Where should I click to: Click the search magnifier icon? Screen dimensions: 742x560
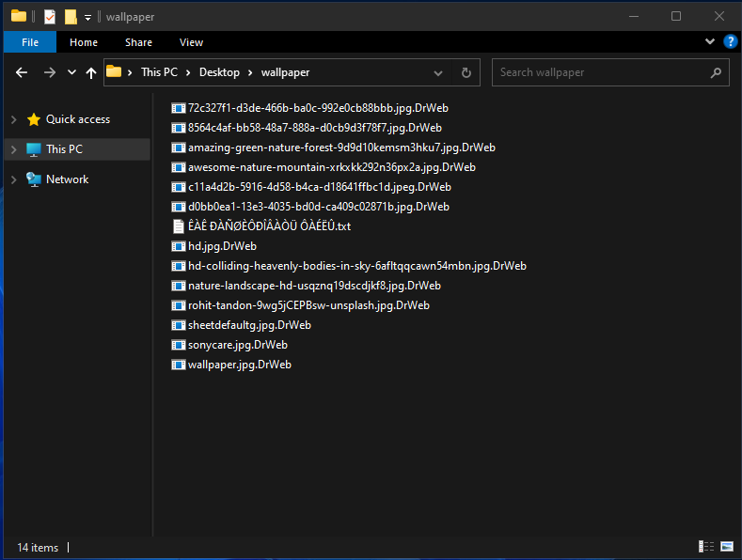click(x=716, y=72)
